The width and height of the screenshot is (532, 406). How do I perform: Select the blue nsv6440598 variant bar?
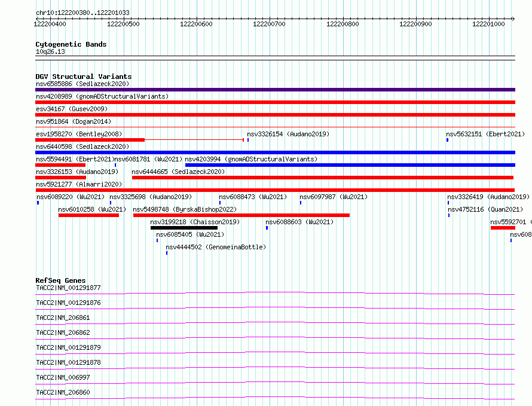(x=275, y=152)
